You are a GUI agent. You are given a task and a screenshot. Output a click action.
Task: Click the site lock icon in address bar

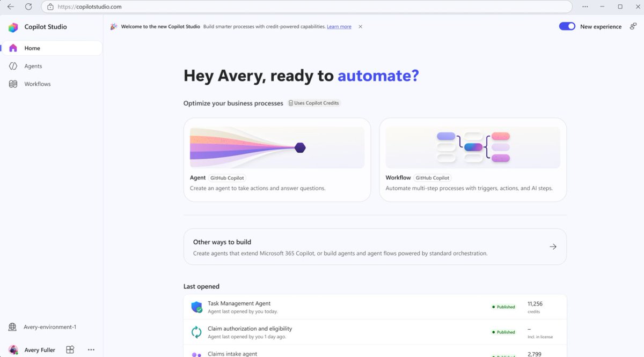[50, 7]
